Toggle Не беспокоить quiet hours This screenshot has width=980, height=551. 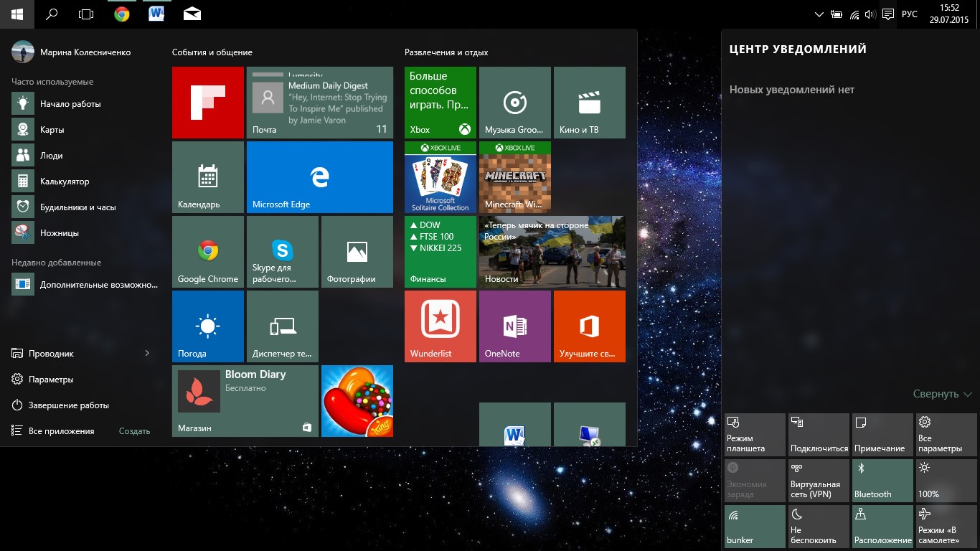point(819,526)
